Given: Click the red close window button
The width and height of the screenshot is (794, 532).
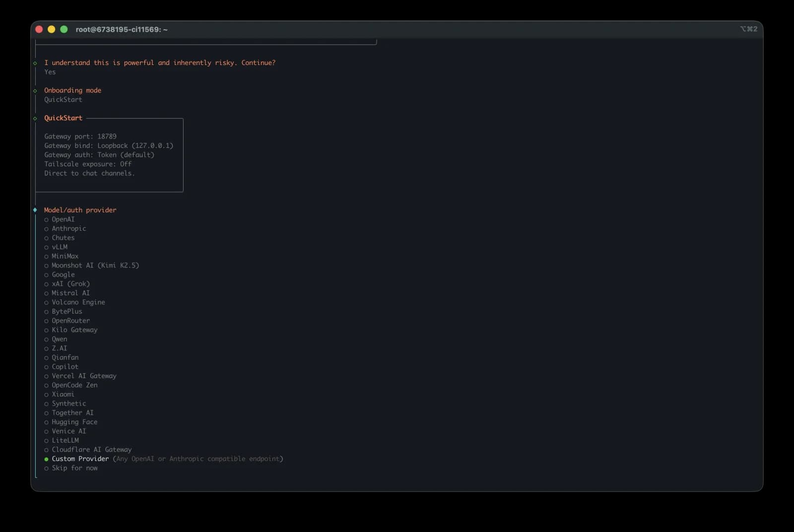Looking at the screenshot, I should pos(39,29).
